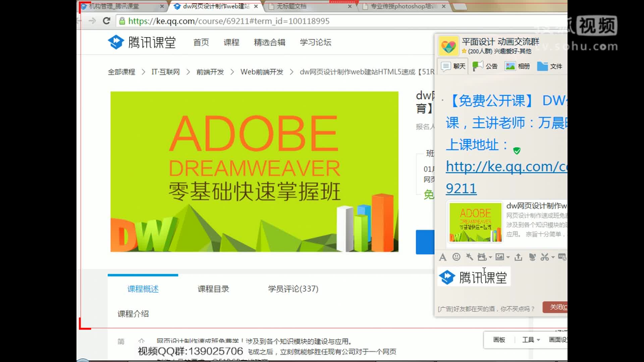Click the message history icon in chat toolbar
644x362 pixels.
(x=562, y=257)
